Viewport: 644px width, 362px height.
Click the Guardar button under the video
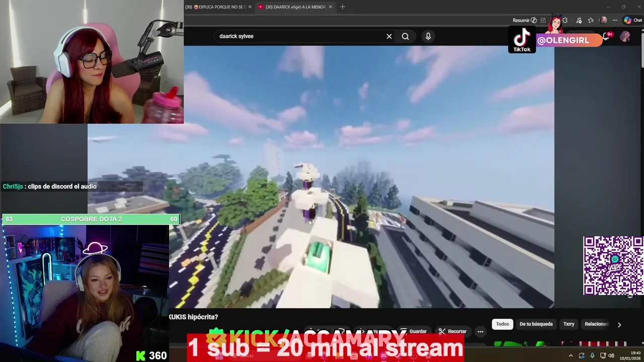(x=414, y=331)
